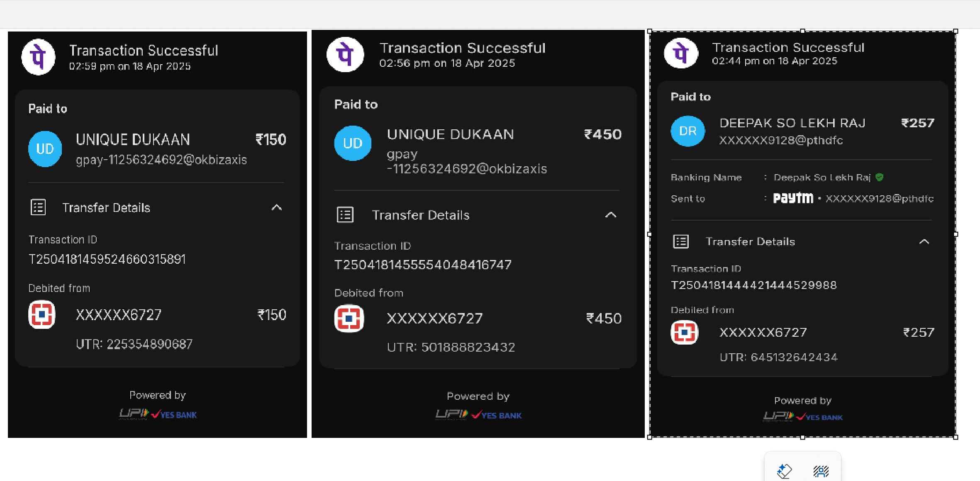The height and width of the screenshot is (481, 980).
Task: Click UD avatar in ₹150 receipt
Action: coord(45,149)
